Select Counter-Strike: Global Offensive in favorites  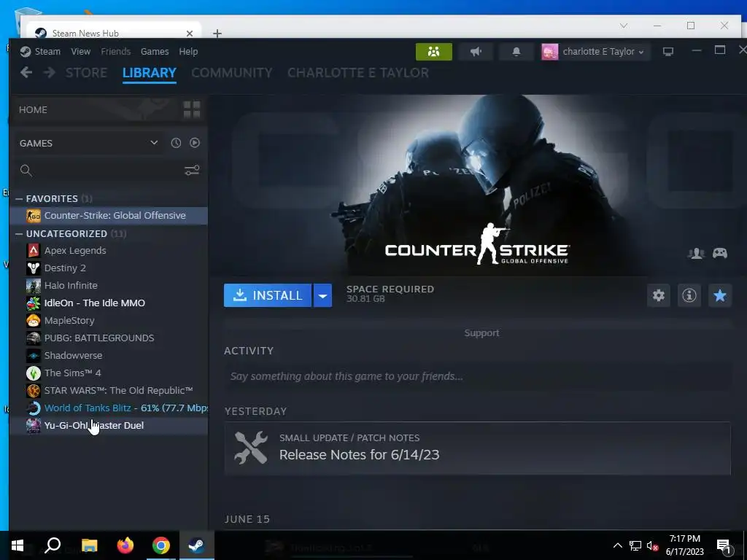[x=109, y=215]
